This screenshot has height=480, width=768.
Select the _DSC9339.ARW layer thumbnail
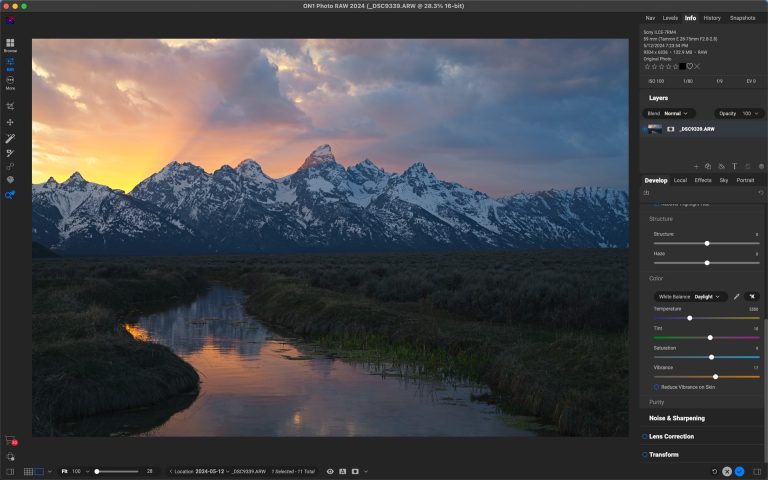[655, 129]
